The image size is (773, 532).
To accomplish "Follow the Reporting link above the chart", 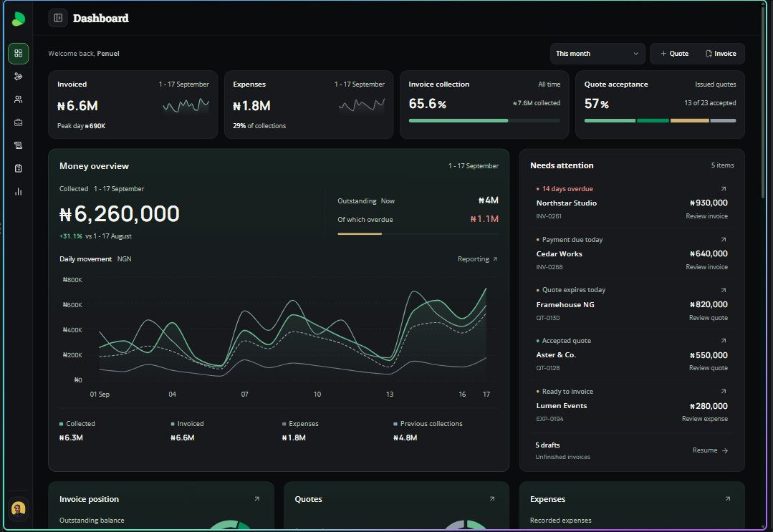I will click(x=477, y=259).
